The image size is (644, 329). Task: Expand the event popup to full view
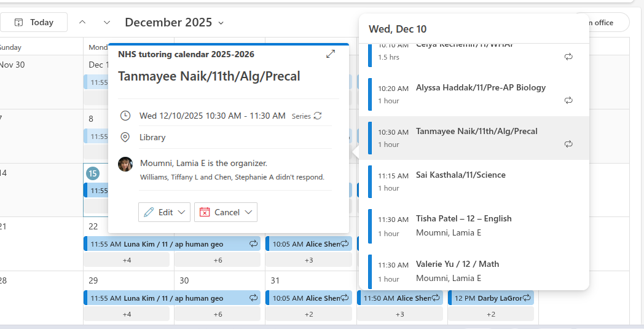point(331,54)
